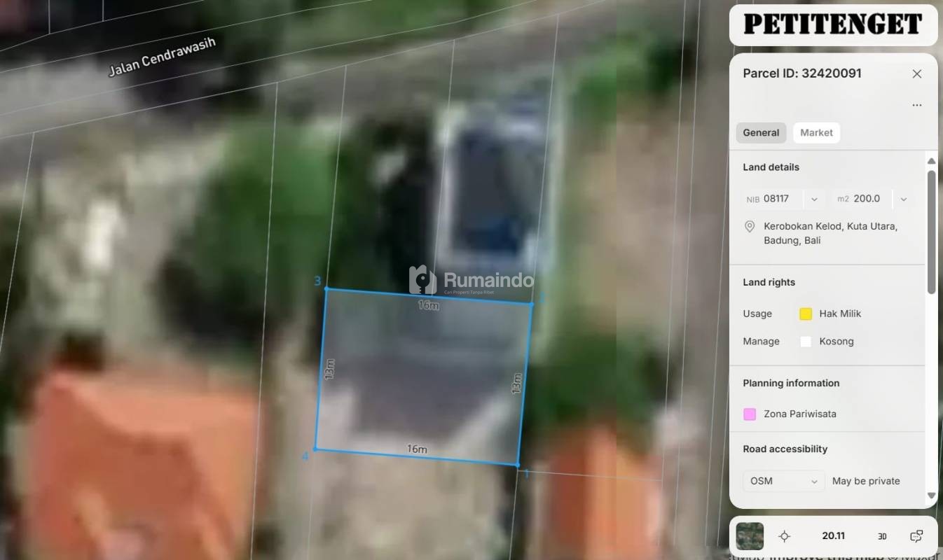Click the pink Zona Pariwisata swatch
The width and height of the screenshot is (943, 560).
(750, 414)
